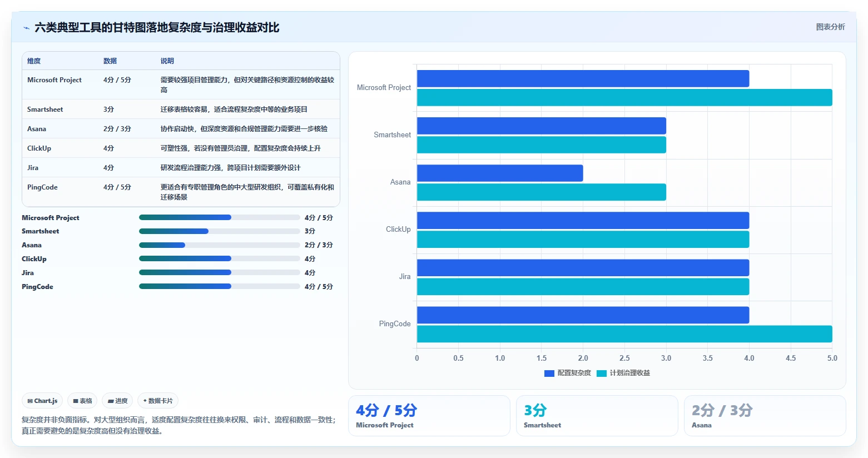Click the Asana progress bar
The image size is (868, 458).
220,245
